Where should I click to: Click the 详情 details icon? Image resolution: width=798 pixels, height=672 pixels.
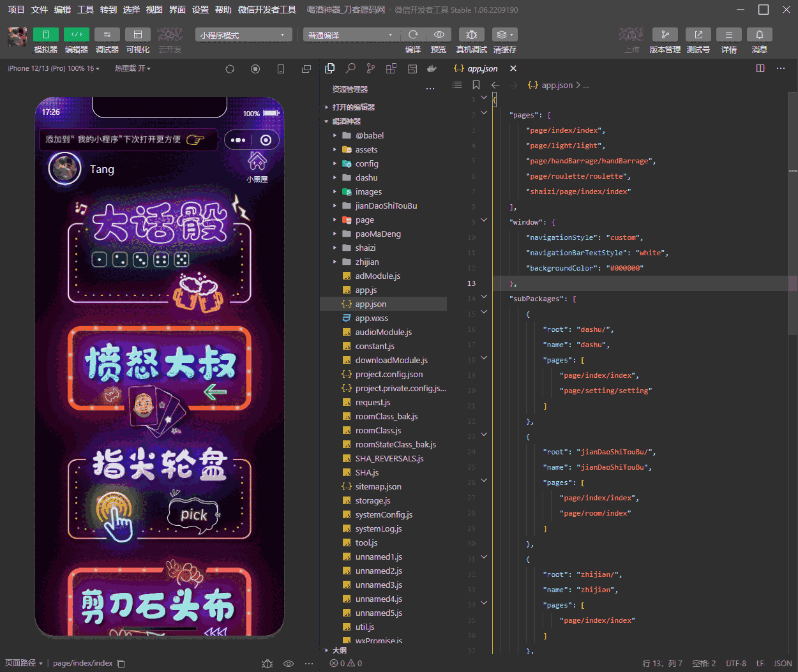(728, 34)
